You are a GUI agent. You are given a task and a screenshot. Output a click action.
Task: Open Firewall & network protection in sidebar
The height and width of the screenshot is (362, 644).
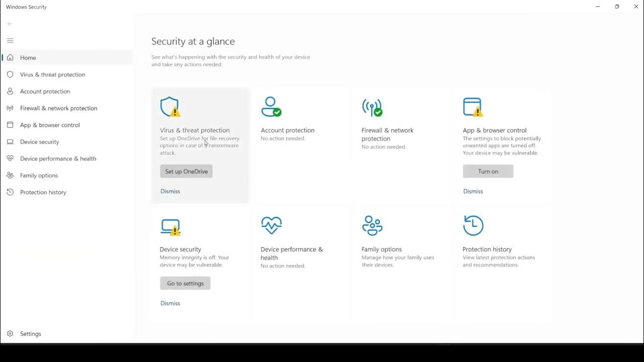click(58, 108)
